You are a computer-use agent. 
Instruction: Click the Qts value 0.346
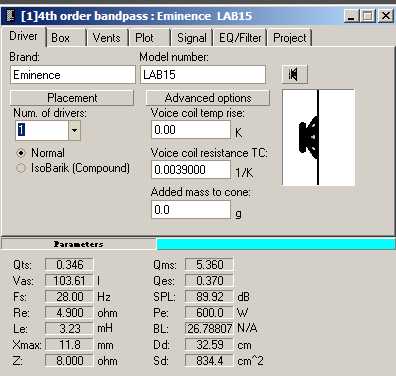(69, 265)
